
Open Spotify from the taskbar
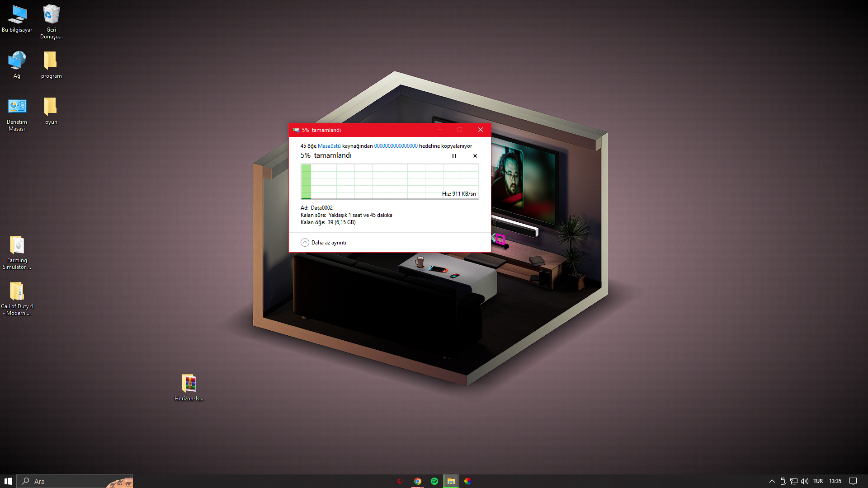[434, 481]
